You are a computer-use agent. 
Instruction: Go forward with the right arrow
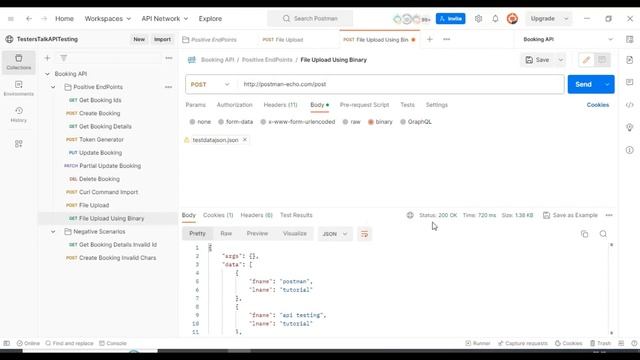(44, 19)
